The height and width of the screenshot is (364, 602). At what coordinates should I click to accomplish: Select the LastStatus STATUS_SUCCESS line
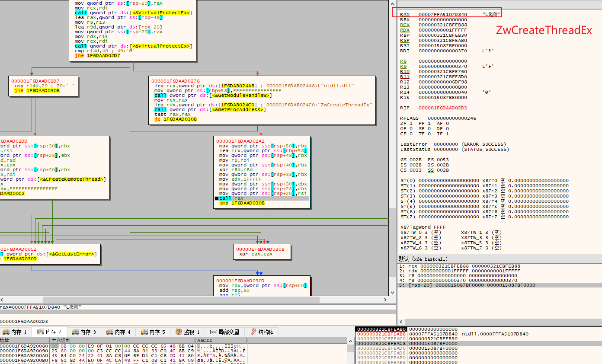455,150
